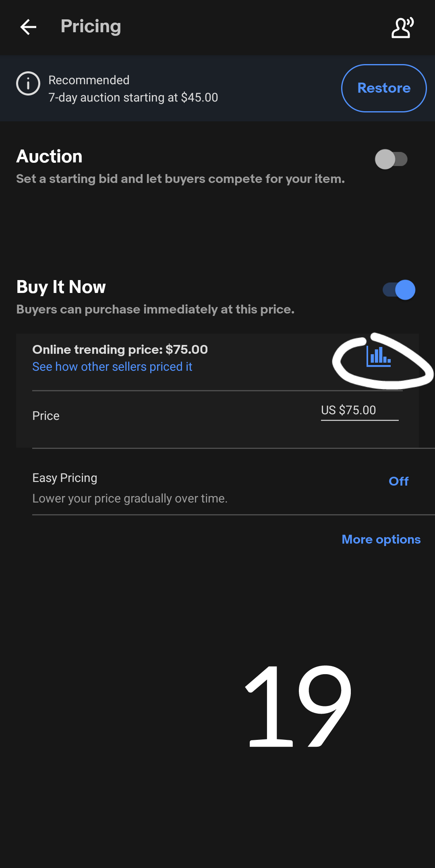Expand More options

coord(381,539)
